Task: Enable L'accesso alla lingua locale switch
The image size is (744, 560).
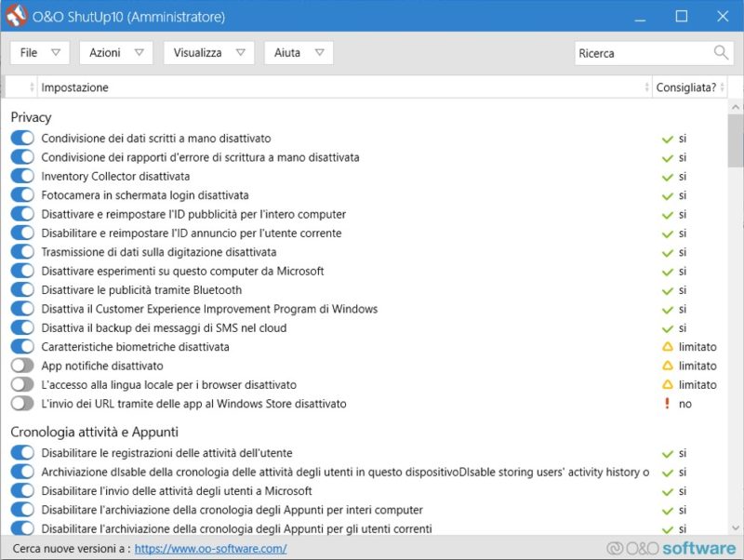Action: [22, 384]
